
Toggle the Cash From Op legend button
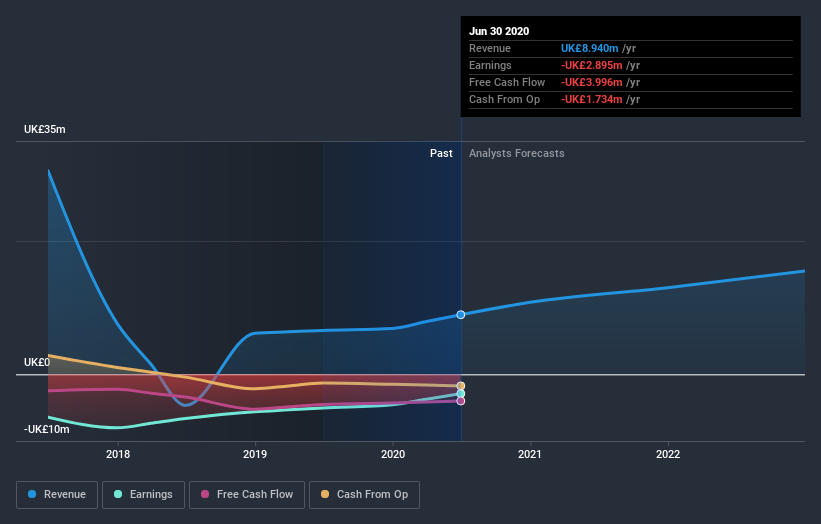(x=364, y=495)
